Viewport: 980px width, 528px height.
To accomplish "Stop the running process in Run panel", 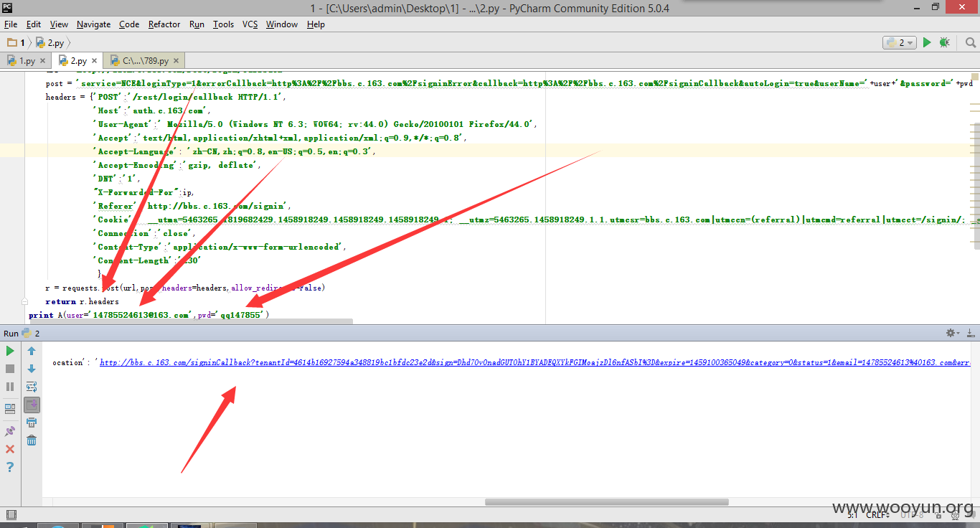I will click(10, 369).
